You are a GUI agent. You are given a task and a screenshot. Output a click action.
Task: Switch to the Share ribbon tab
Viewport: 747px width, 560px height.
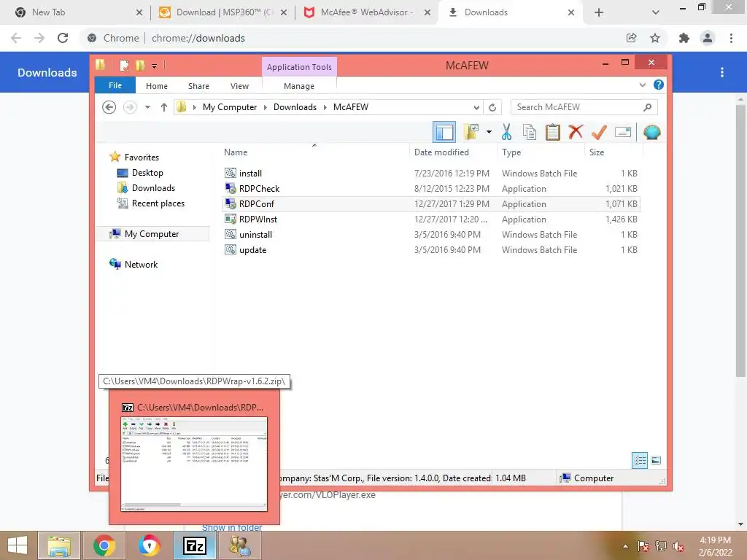click(198, 86)
